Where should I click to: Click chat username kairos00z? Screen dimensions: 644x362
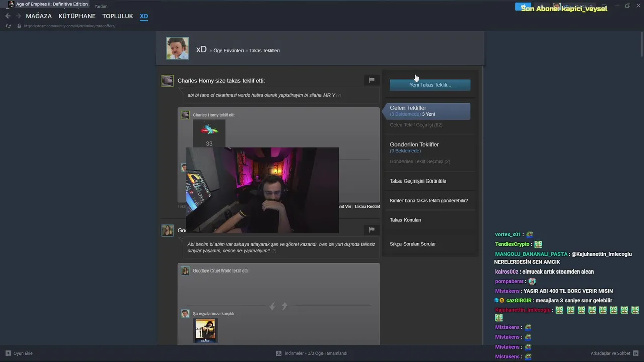coord(507,271)
